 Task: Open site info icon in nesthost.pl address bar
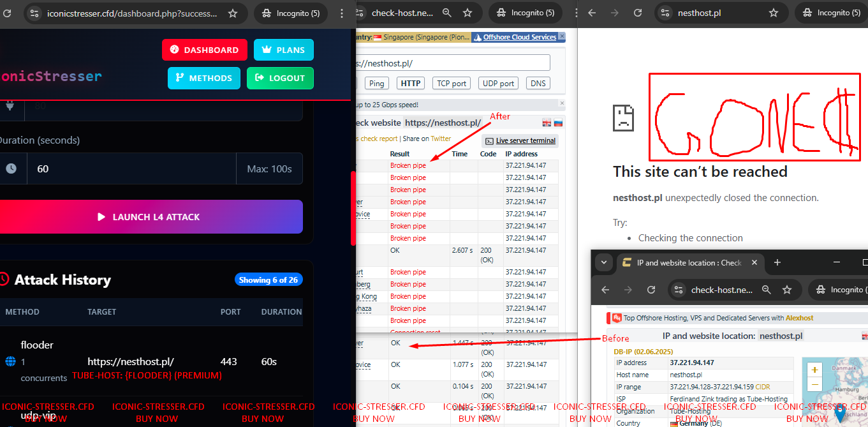tap(666, 13)
